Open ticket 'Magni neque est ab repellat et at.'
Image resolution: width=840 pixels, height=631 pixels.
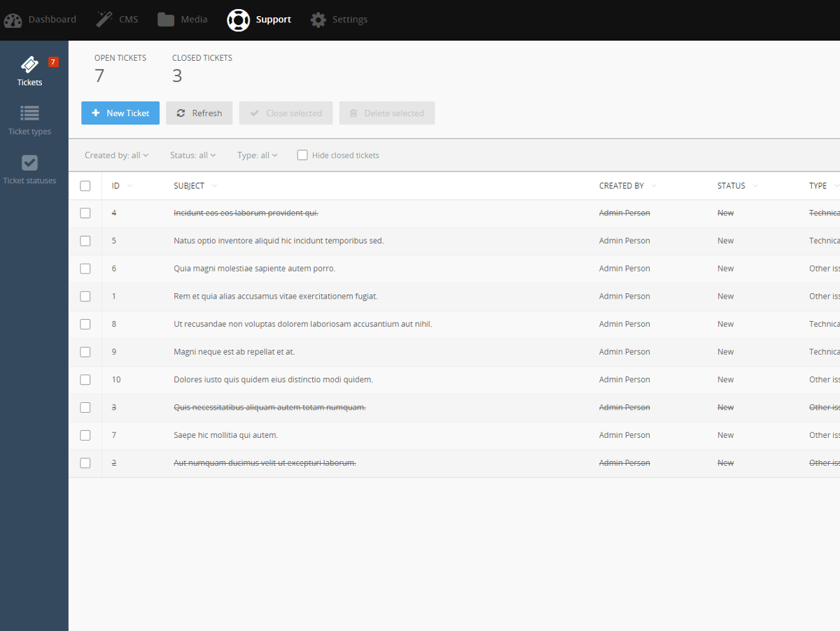(234, 352)
